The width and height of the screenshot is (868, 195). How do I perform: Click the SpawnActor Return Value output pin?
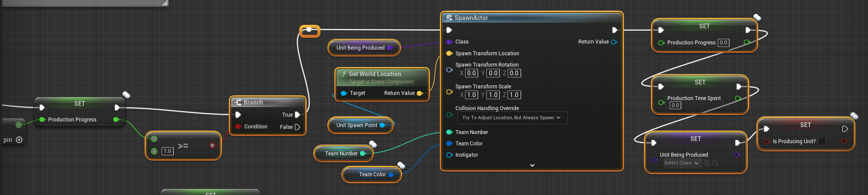614,42
